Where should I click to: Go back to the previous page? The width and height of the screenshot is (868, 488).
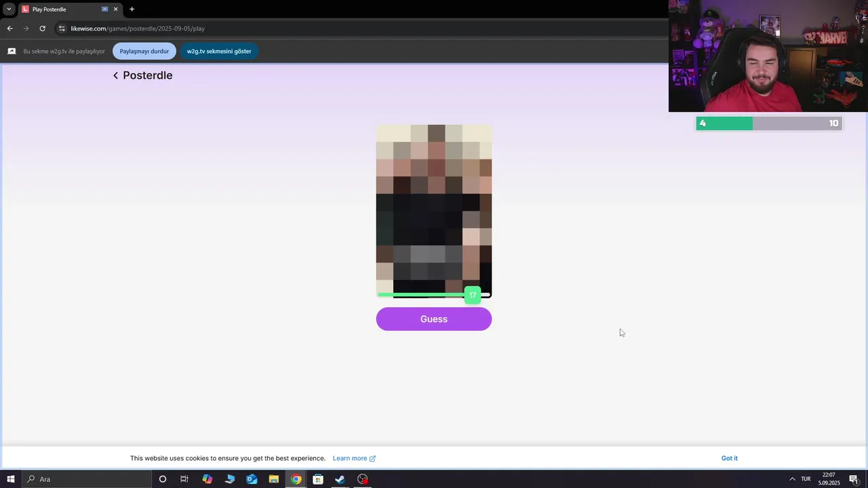[x=9, y=28]
